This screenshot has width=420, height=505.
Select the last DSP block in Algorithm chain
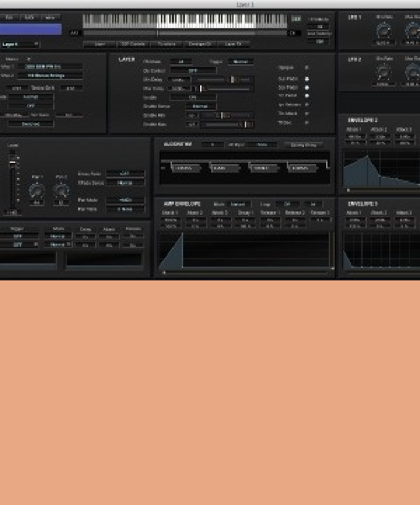tap(301, 168)
